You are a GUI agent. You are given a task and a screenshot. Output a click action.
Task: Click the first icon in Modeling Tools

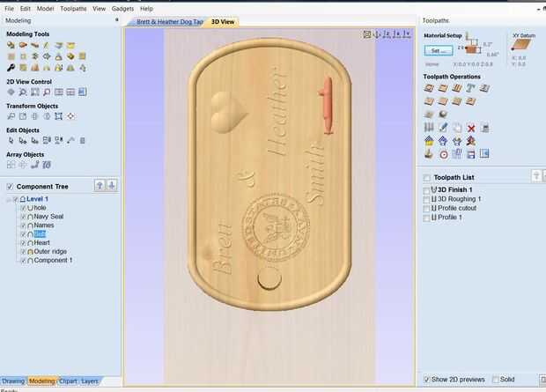tap(11, 45)
